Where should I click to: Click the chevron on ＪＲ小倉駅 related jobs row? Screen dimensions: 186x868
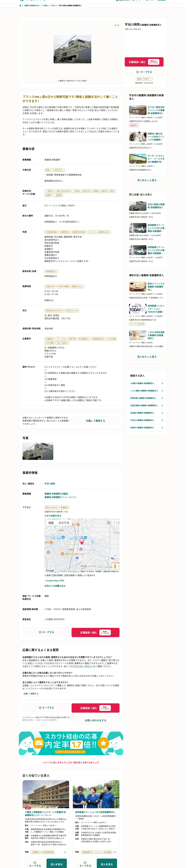click(x=162, y=391)
